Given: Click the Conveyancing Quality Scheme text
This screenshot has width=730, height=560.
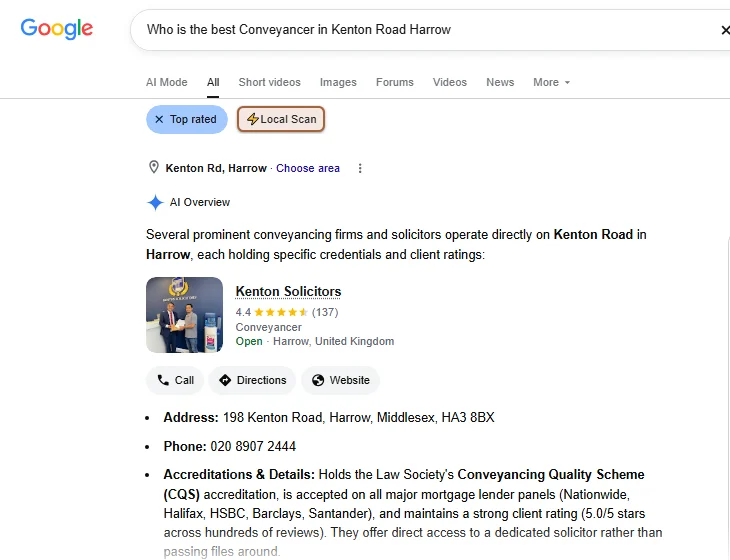Looking at the screenshot, I should (x=551, y=474).
